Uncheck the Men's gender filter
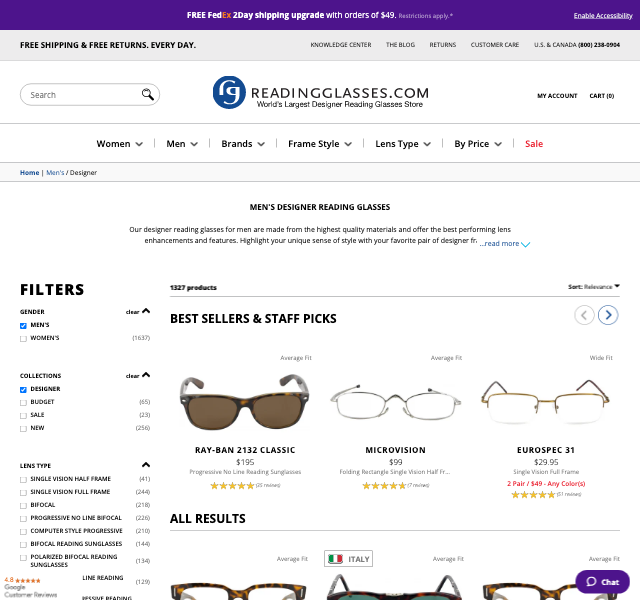Screen dimensions: 640x600 [23, 326]
